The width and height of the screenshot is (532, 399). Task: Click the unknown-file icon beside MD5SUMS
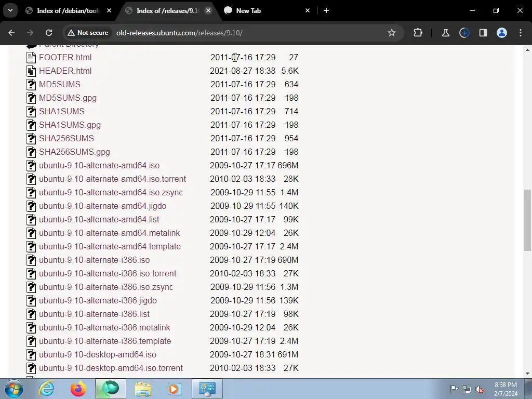point(31,85)
